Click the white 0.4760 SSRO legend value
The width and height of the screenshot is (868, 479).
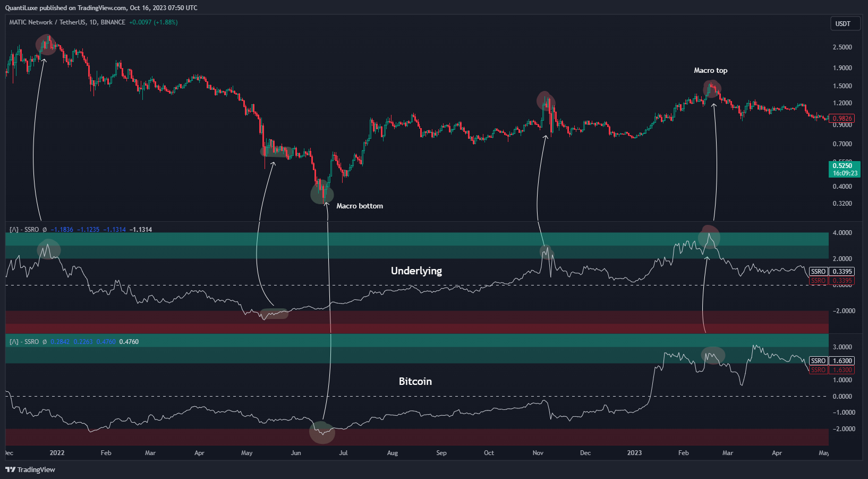129,342
